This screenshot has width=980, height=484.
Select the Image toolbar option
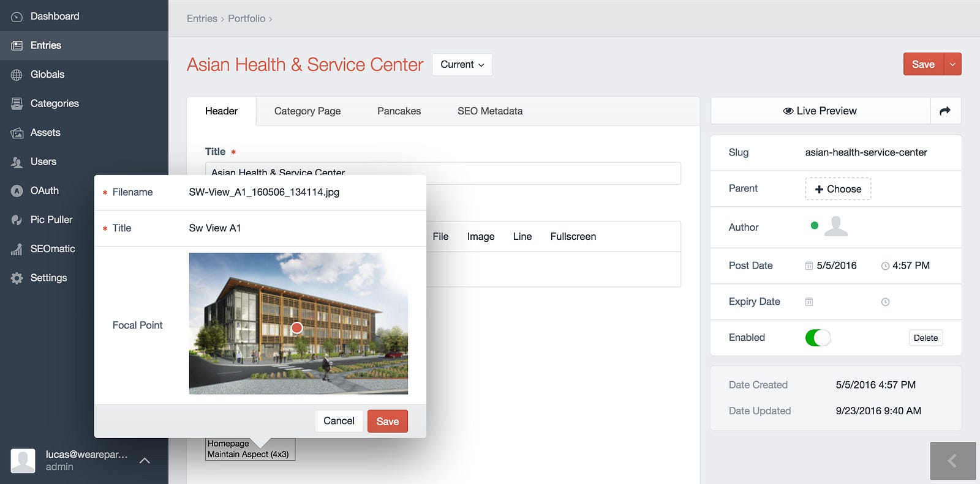coord(481,236)
